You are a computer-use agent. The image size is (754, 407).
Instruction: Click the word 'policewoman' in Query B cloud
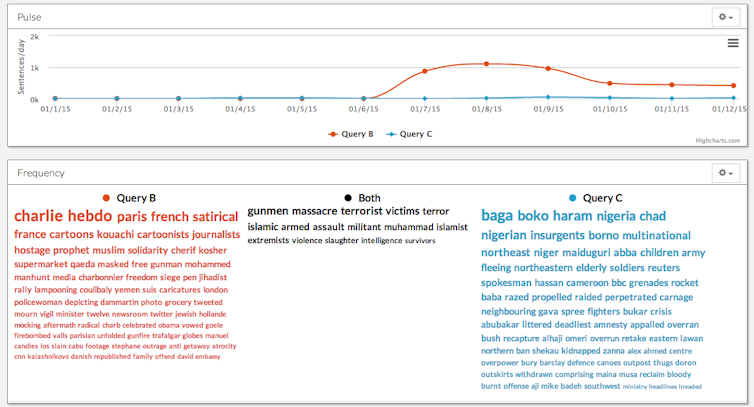point(38,302)
